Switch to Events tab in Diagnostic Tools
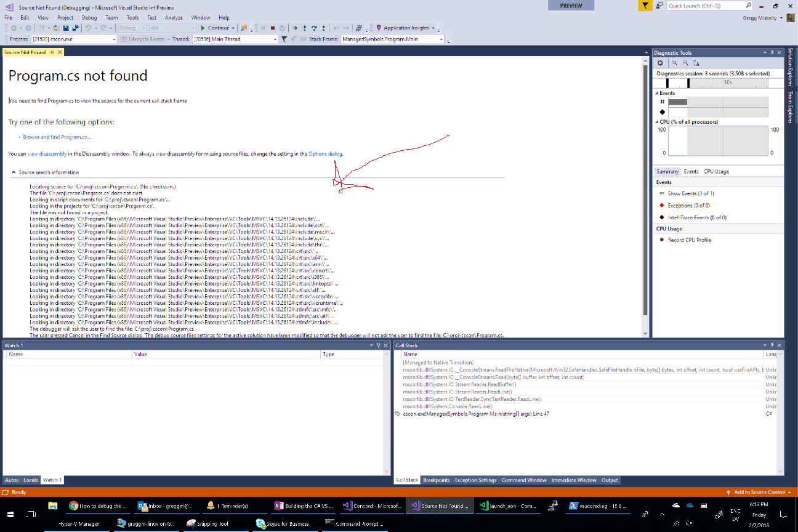The image size is (798, 532). (x=691, y=171)
